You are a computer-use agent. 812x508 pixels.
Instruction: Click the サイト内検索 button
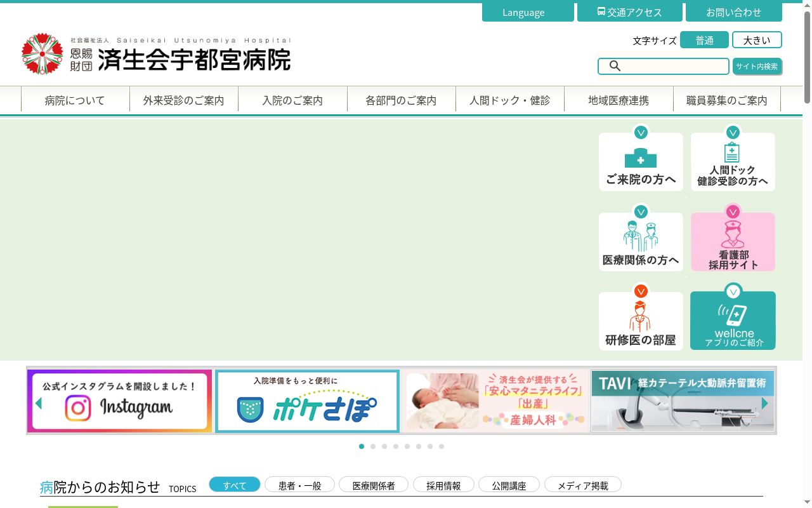tap(757, 66)
